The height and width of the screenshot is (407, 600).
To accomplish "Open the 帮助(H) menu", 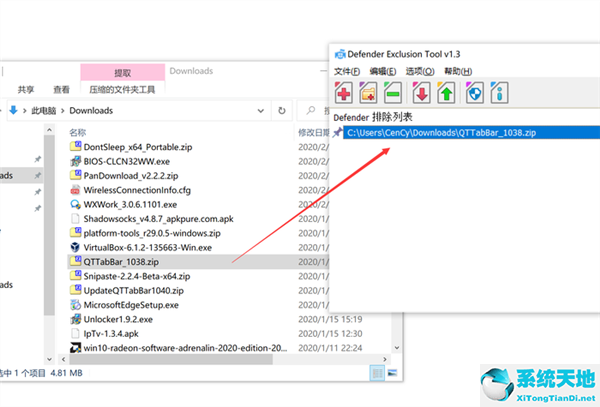I will pos(458,72).
